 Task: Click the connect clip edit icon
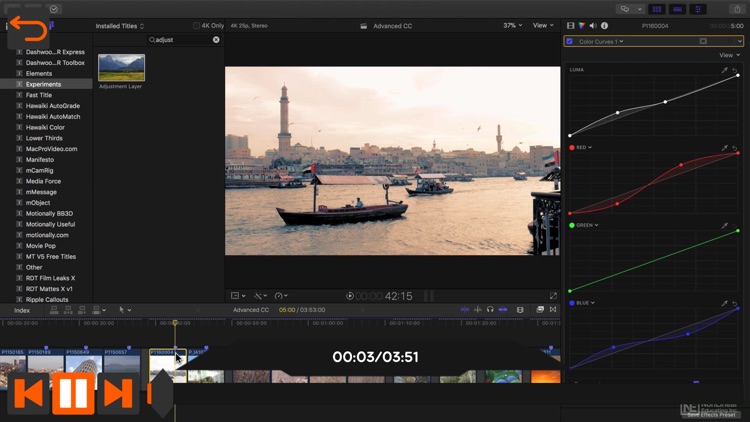pyautogui.click(x=54, y=310)
